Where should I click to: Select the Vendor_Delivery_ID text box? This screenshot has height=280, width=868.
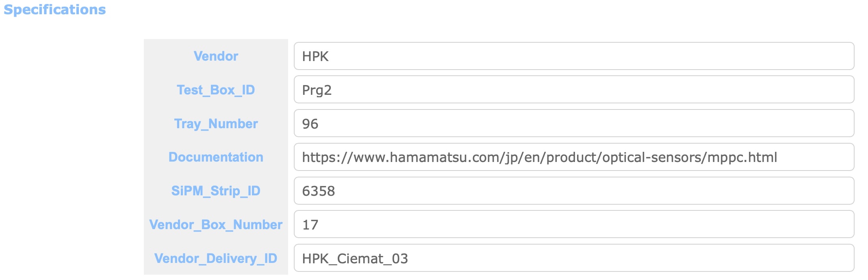[574, 258]
